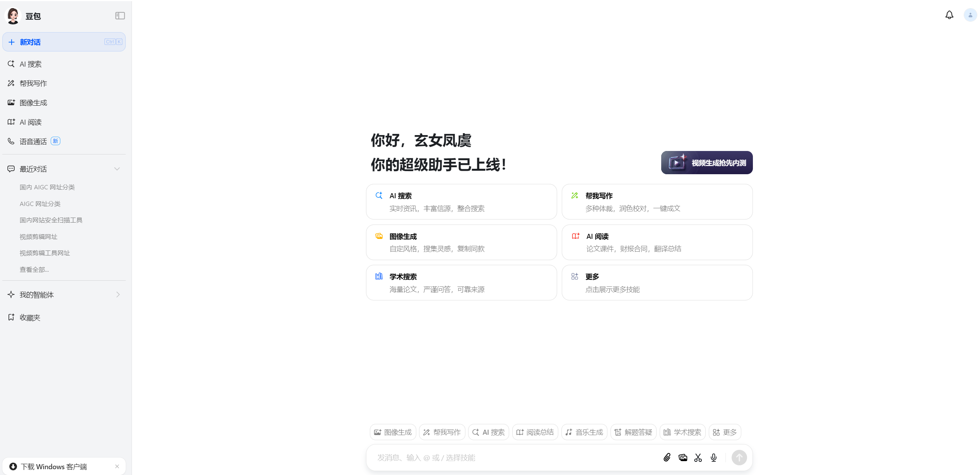Open recent chat AIGC 网址分类
Viewport: 980px width, 475px height.
click(40, 204)
